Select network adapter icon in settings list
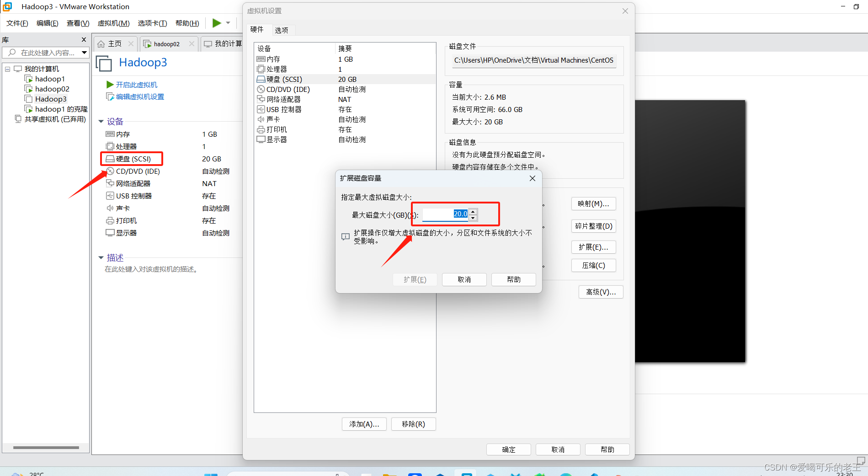The image size is (868, 476). (x=261, y=99)
